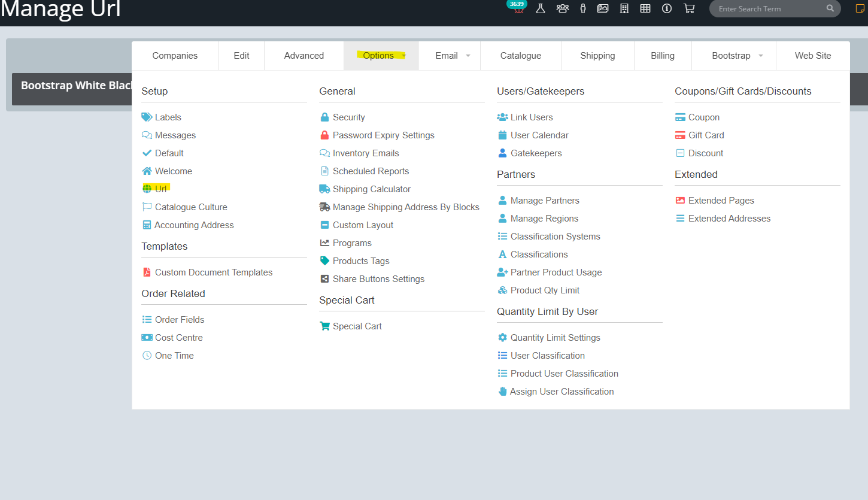The height and width of the screenshot is (500, 868).
Task: Open the Web Site tab
Action: (813, 56)
